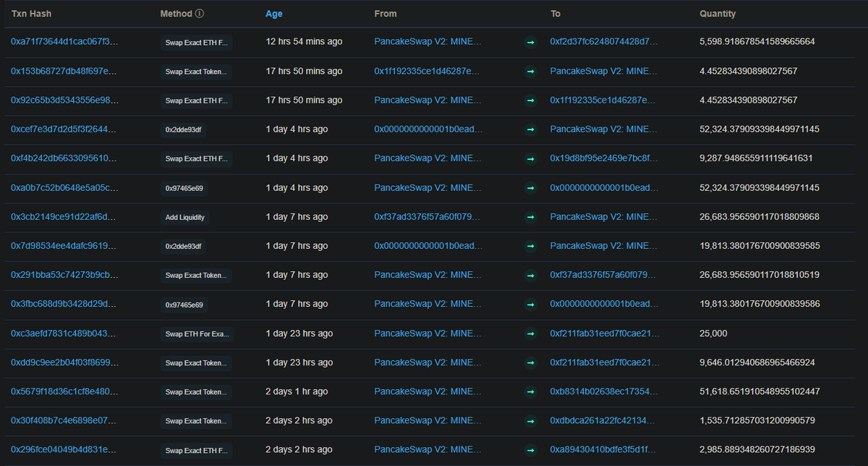Click method badge in 0xa71f73644d1cac067f3 row
Screen dimensions: 868x466
[196, 43]
